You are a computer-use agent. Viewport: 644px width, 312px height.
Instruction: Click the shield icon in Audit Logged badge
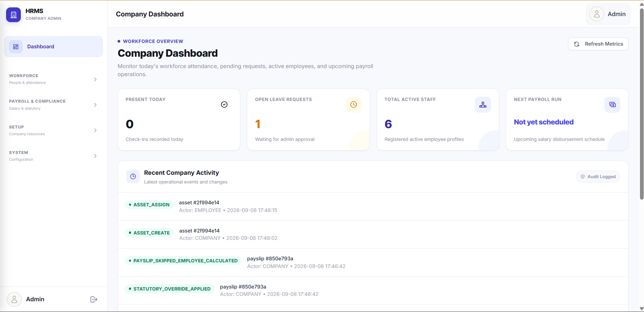pyautogui.click(x=583, y=177)
